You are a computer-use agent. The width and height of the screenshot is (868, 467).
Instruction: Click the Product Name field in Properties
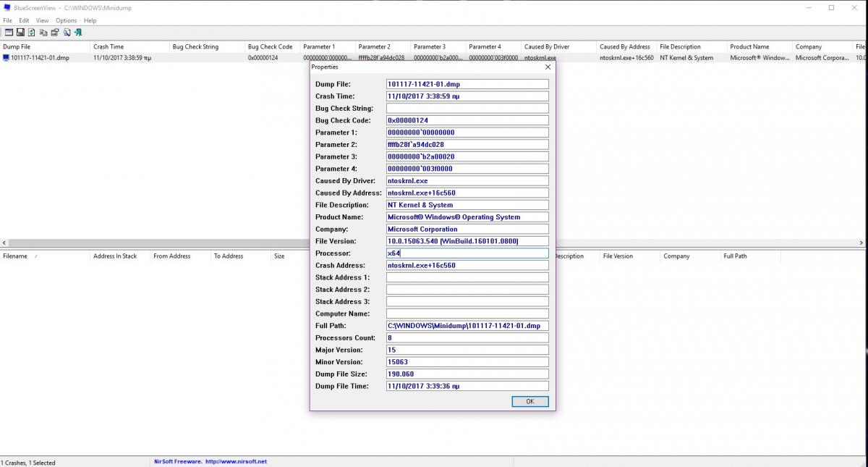click(467, 217)
